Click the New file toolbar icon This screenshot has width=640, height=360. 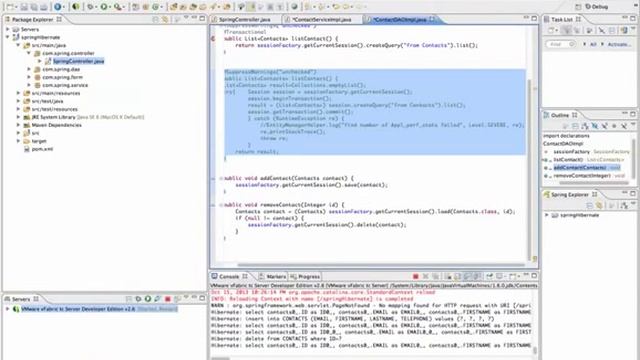point(10,7)
